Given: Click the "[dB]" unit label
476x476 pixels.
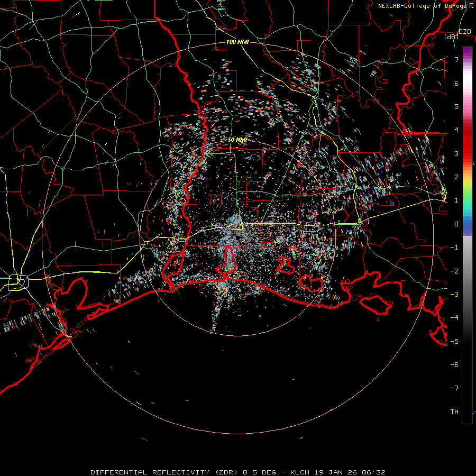Looking at the screenshot, I should point(451,36).
